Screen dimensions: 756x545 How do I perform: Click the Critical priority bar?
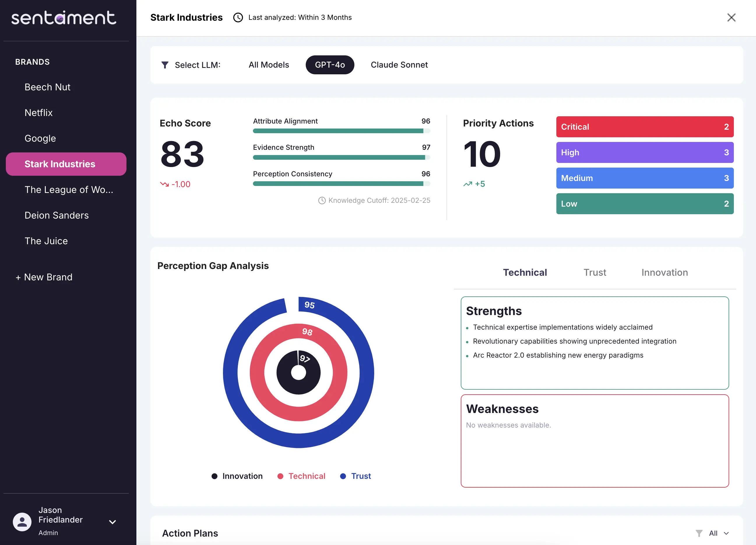[x=645, y=127]
